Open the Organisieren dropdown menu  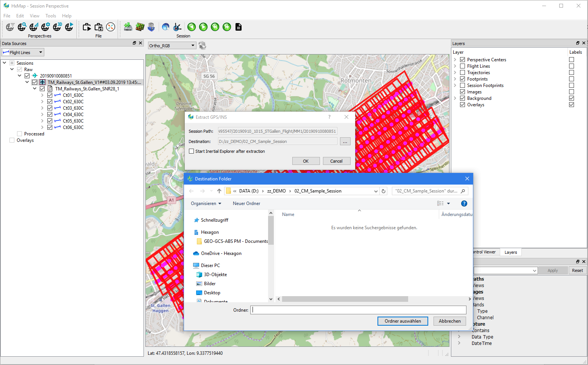[x=206, y=203]
